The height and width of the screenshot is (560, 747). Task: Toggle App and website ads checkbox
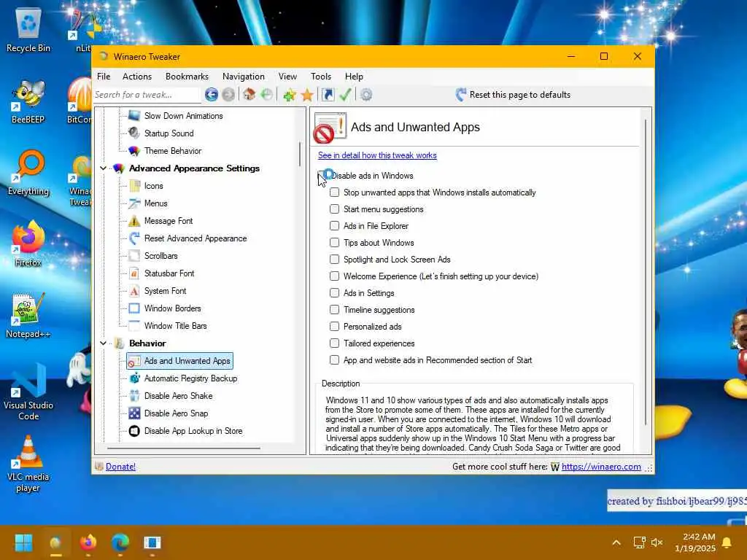[x=334, y=360]
